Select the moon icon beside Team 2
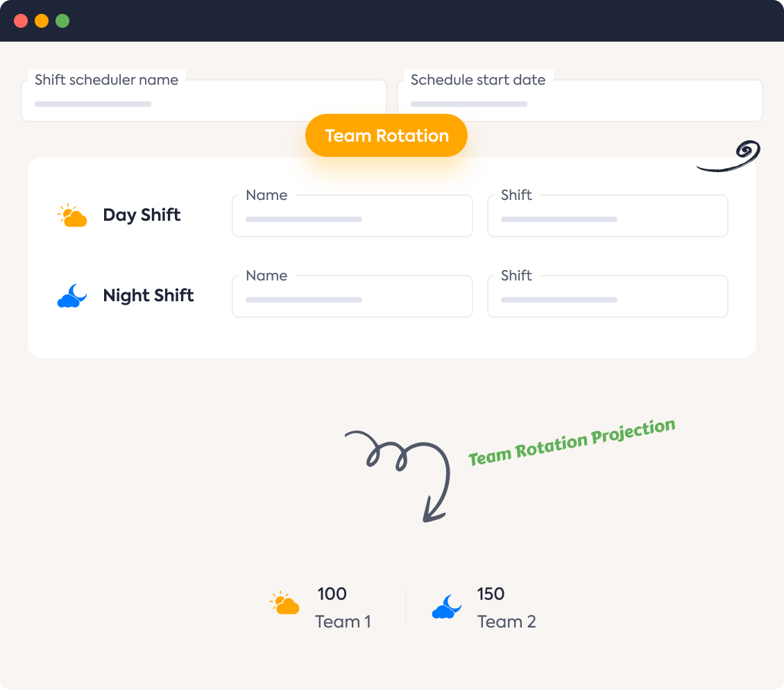The image size is (784, 690). (447, 605)
